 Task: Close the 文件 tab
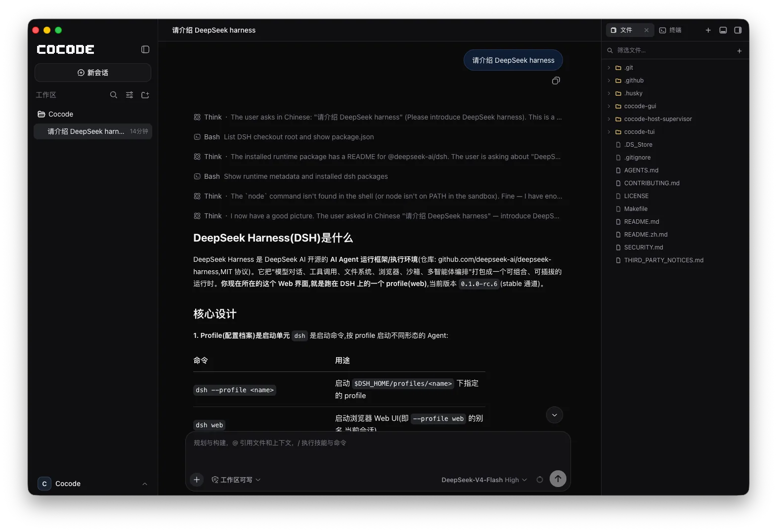pos(647,30)
